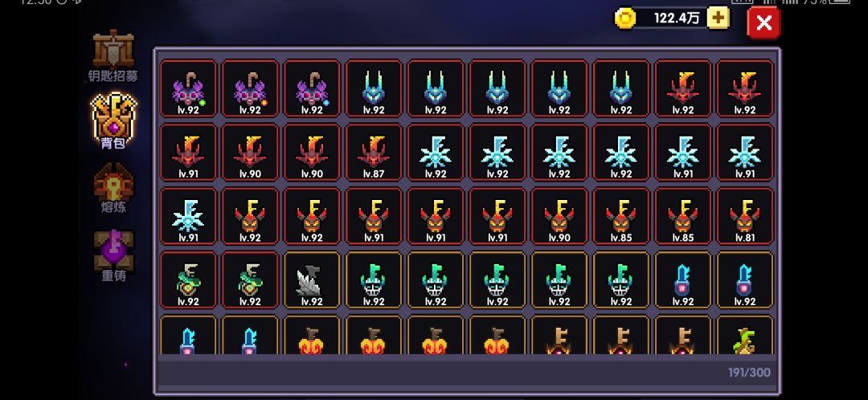Select ice snowflake key in third row
Screen dimensions: 868x400
point(188,216)
